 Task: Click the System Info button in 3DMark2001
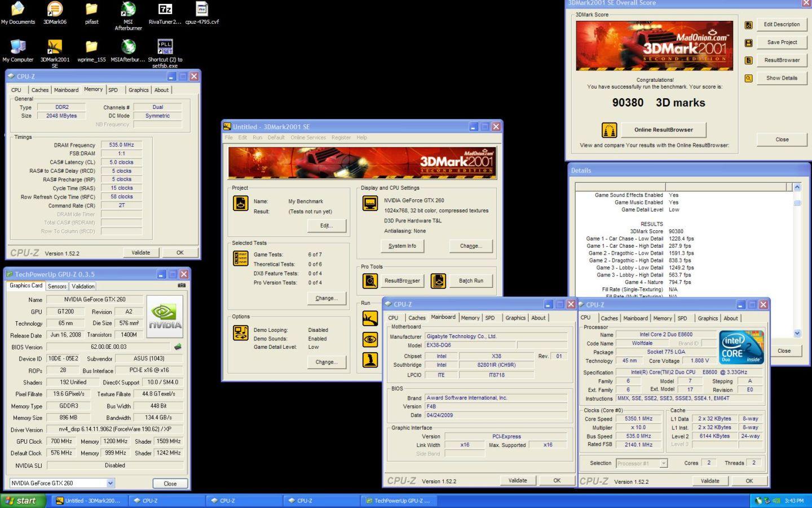click(x=402, y=246)
